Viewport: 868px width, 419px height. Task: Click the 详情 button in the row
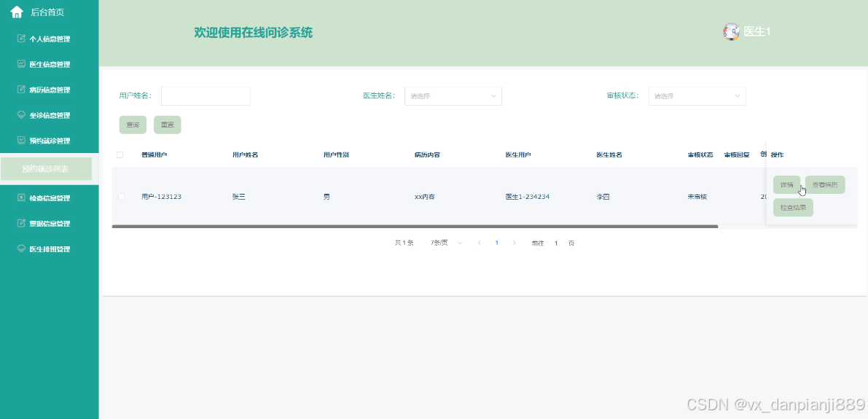(786, 185)
